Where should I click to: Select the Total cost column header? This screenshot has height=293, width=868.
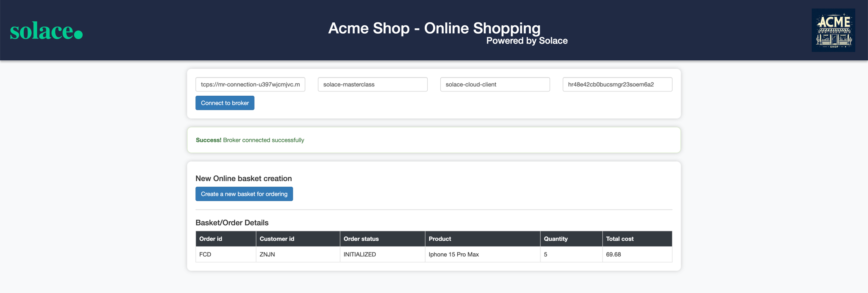point(620,239)
